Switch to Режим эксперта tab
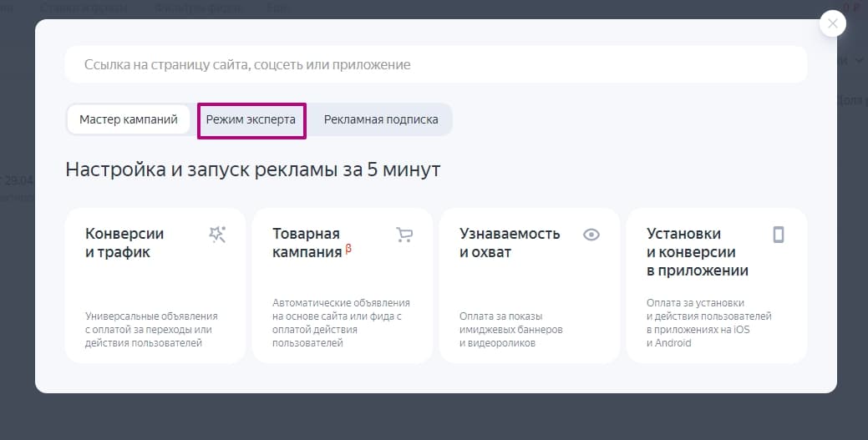Viewport: 868px width, 440px height. point(251,119)
